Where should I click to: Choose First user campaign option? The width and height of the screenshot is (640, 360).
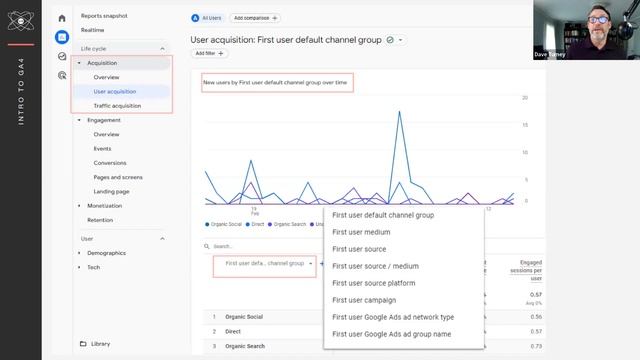pyautogui.click(x=364, y=300)
